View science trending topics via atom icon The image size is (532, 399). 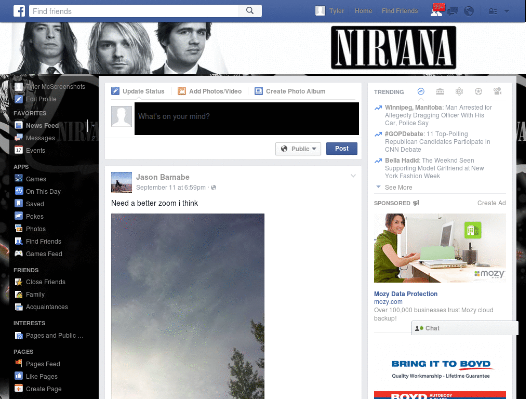tap(459, 91)
